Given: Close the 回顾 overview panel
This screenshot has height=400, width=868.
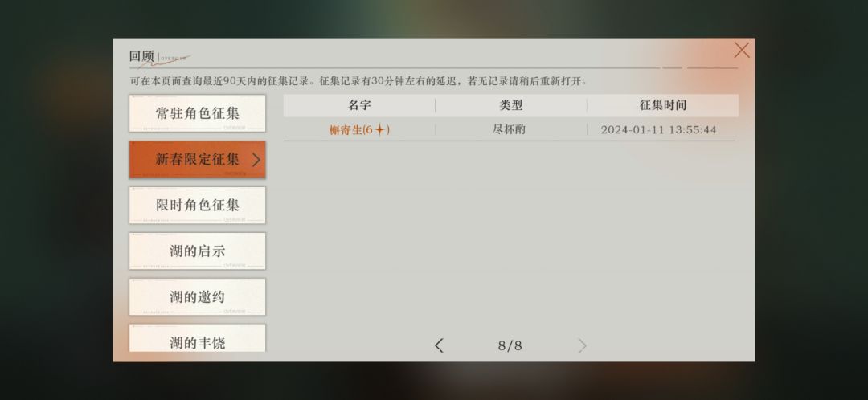Looking at the screenshot, I should pyautogui.click(x=741, y=51).
